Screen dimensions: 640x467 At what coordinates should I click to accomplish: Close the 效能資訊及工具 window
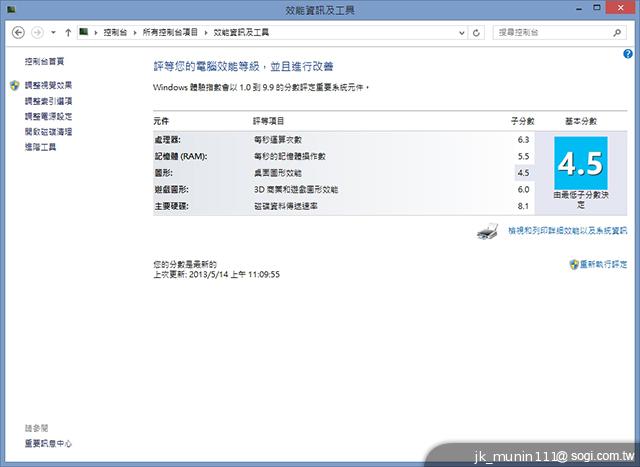[x=620, y=8]
